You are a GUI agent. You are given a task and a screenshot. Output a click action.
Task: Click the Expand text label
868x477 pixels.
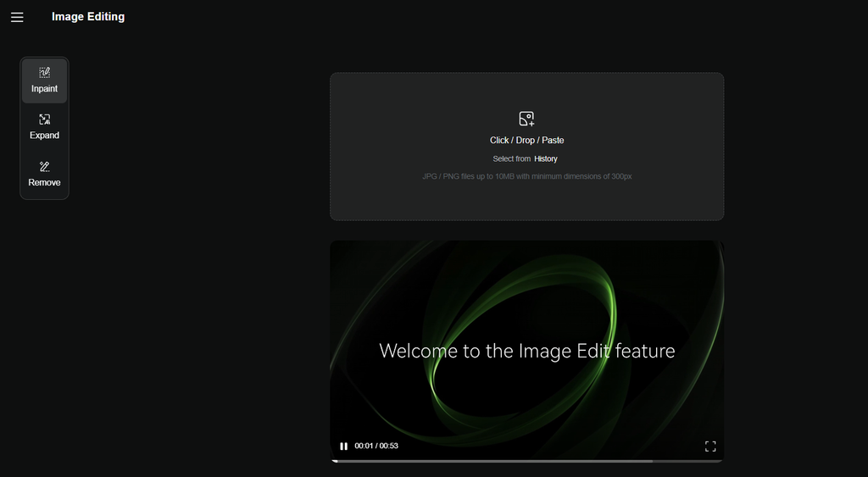pos(45,136)
